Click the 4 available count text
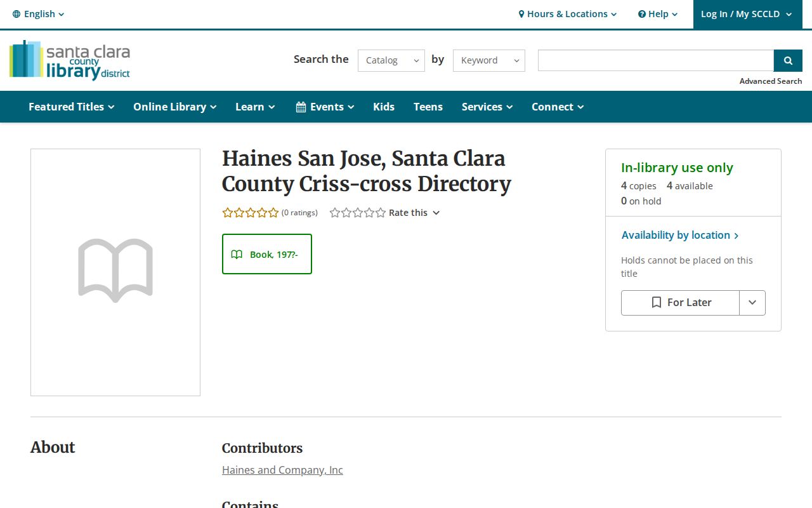Screen dimensions: 812x508 [690, 186]
